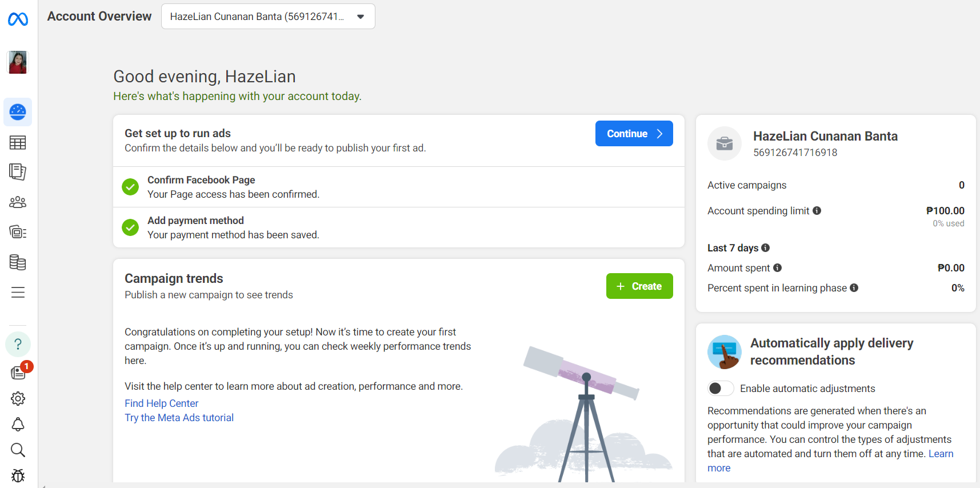The image size is (980, 488).
Task: Click the green Create button
Action: [x=639, y=286]
